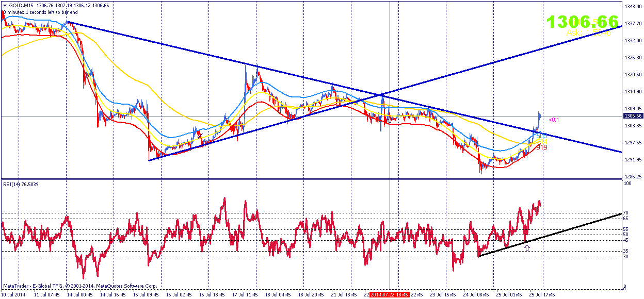The height and width of the screenshot is (299, 644).
Task: Click the RSI level 70 scale label
Action: pos(626,213)
